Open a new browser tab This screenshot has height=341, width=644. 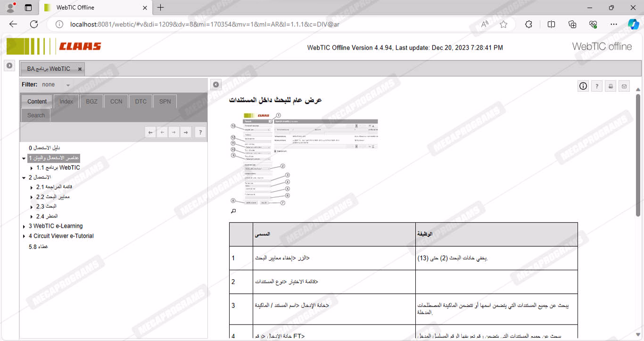[x=161, y=8]
